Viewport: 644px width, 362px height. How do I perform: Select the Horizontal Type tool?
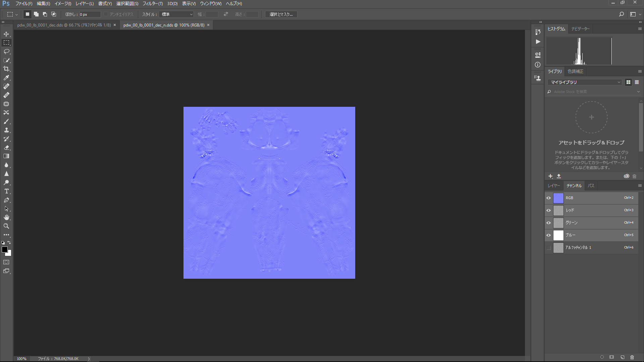[x=6, y=191]
